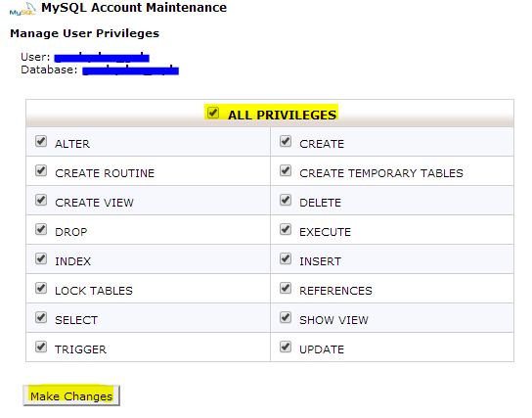
Task: Uncheck the DROP privilege checkbox
Action: tap(41, 229)
